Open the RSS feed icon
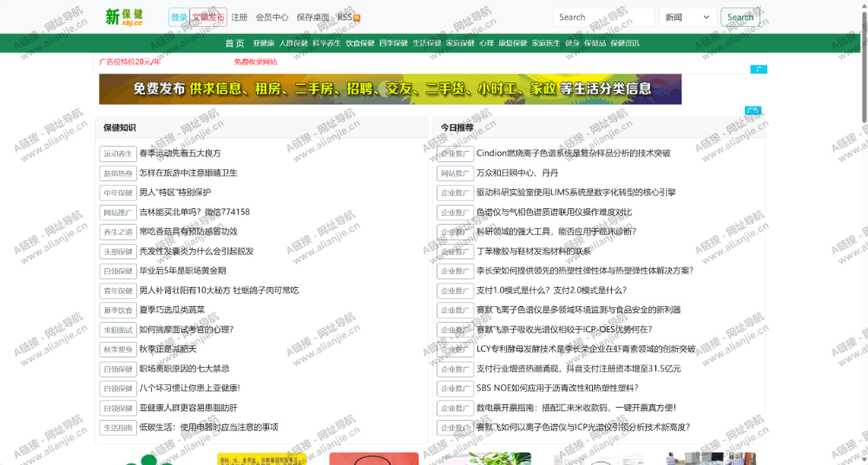868x465 pixels. (x=357, y=17)
